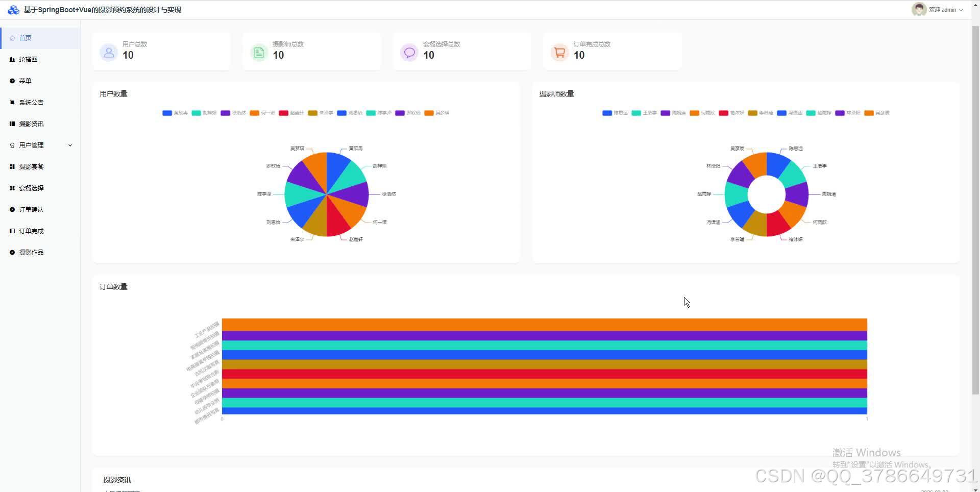Click the 摄影套餐 sidebar icon
Viewport: 980px width, 492px height.
12,167
